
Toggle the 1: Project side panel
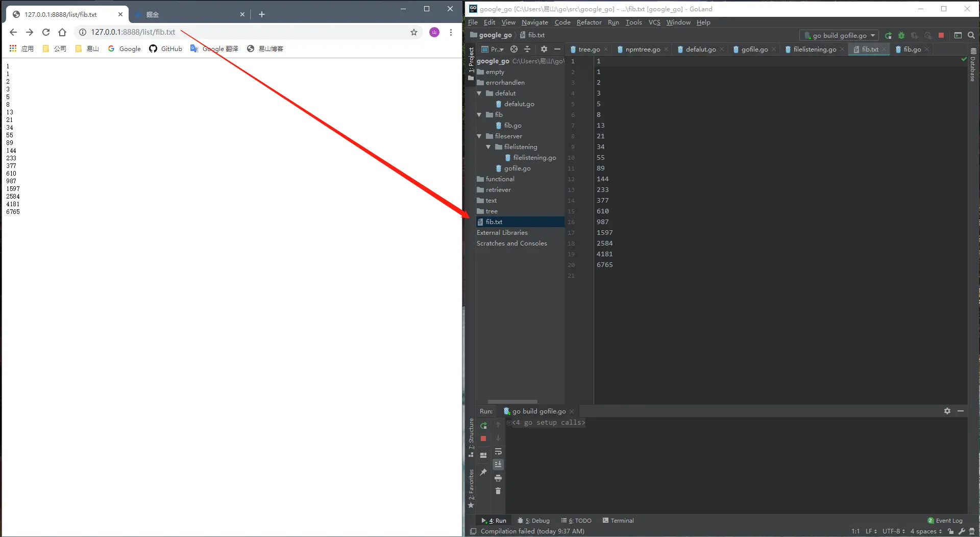point(471,64)
